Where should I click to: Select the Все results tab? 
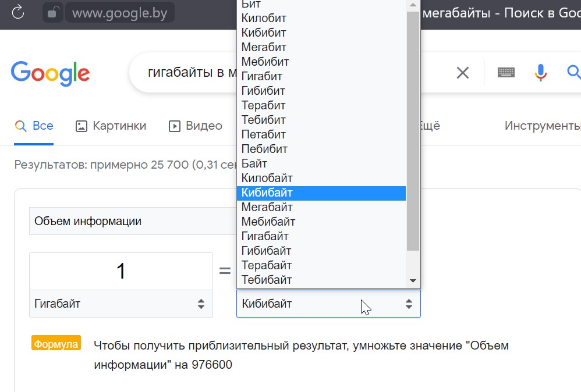[34, 126]
